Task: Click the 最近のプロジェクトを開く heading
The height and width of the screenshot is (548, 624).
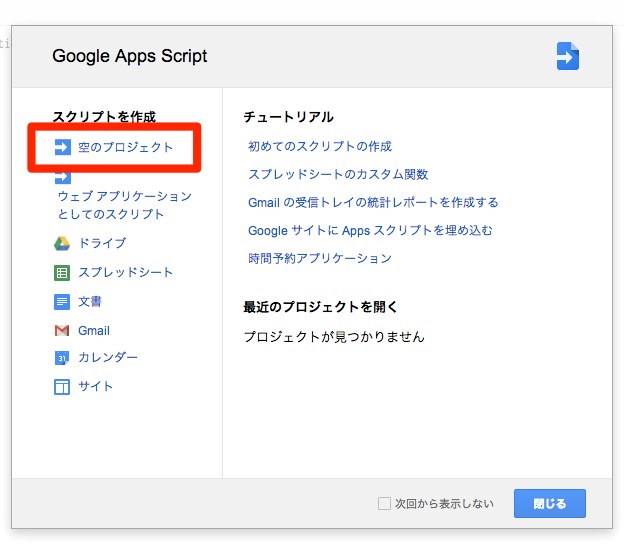Action: click(320, 307)
